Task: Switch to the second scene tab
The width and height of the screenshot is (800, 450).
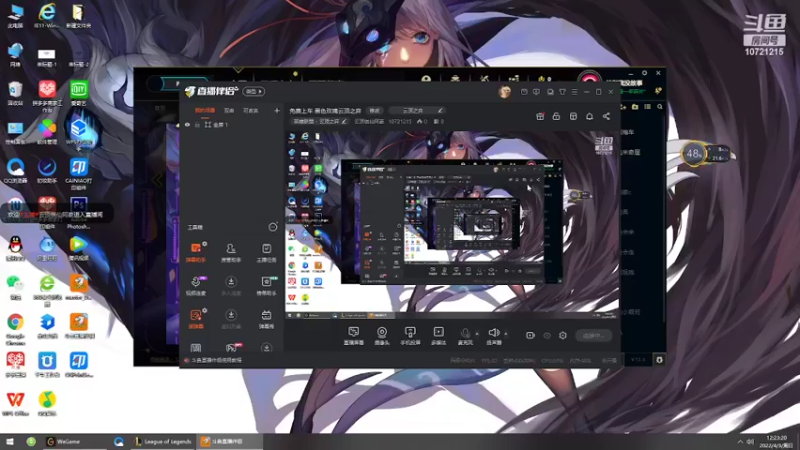Action: (229, 110)
